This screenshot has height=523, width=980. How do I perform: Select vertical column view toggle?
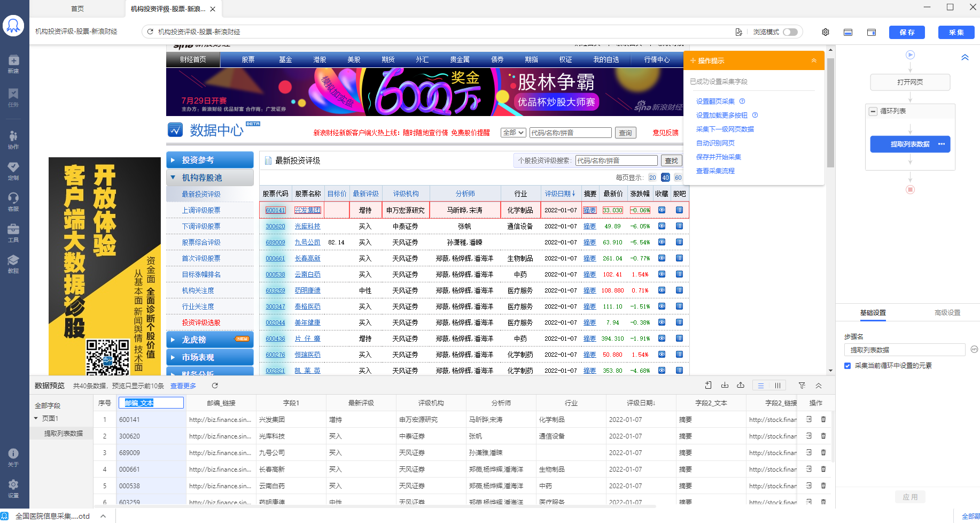point(778,386)
